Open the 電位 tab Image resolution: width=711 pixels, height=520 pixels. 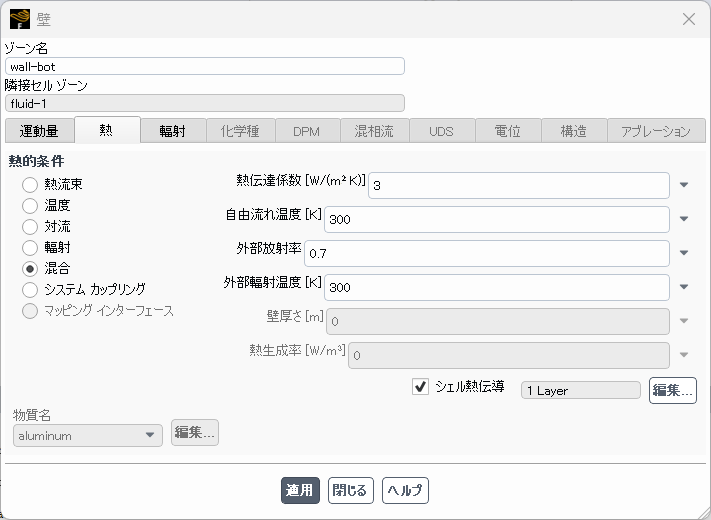pos(508,131)
